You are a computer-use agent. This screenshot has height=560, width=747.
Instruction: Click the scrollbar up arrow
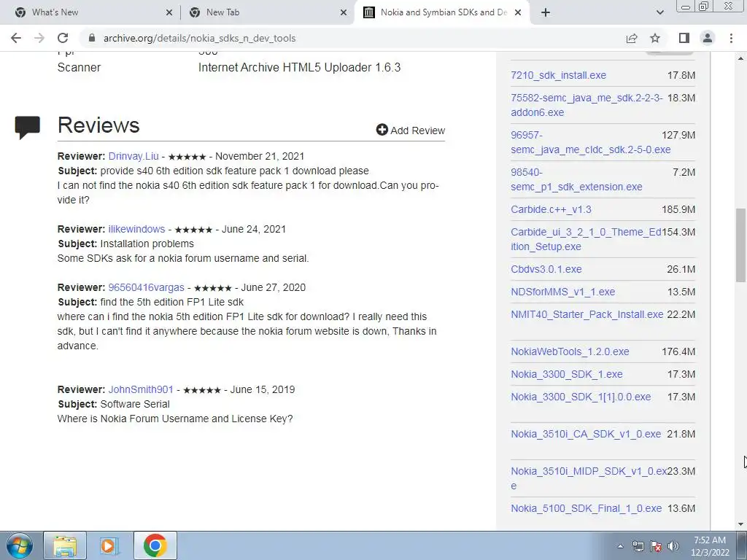[740, 58]
